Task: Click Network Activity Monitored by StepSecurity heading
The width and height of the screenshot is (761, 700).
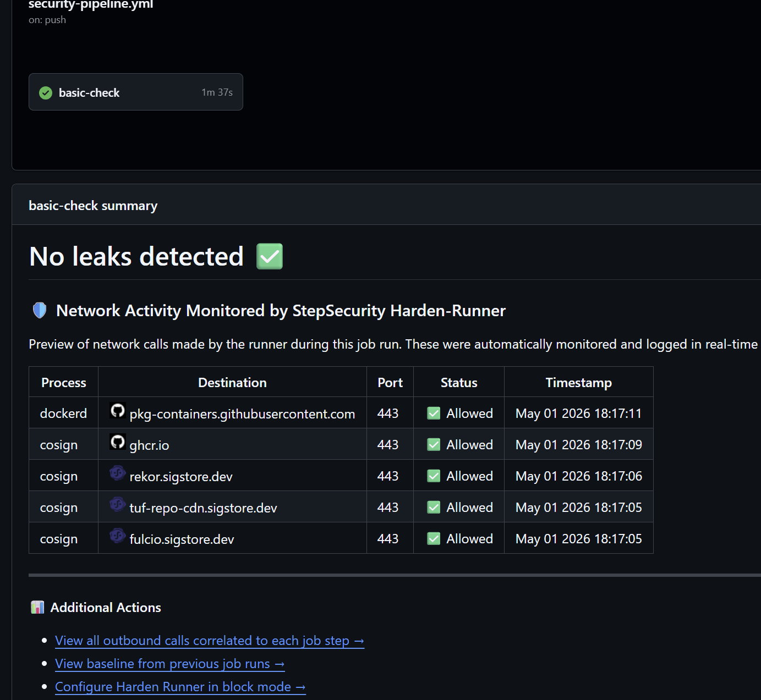Action: point(281,311)
